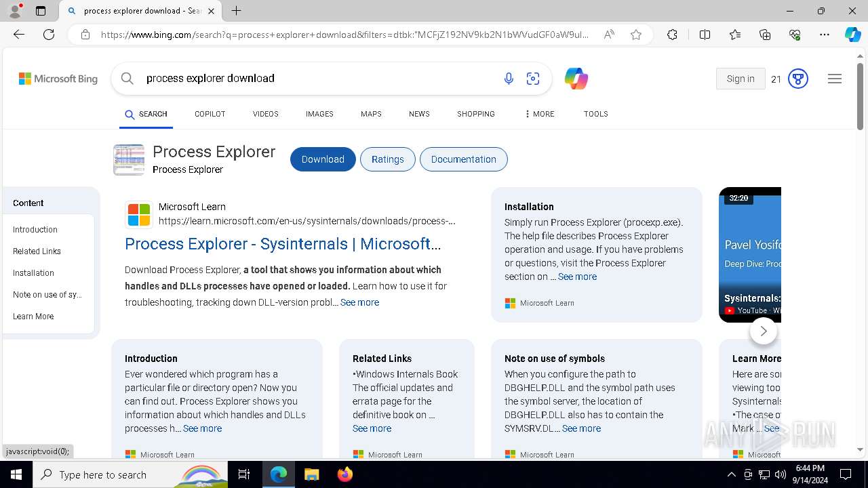Screen dimensions: 868x488
Task: Start voice search with microphone icon
Action: (509, 79)
